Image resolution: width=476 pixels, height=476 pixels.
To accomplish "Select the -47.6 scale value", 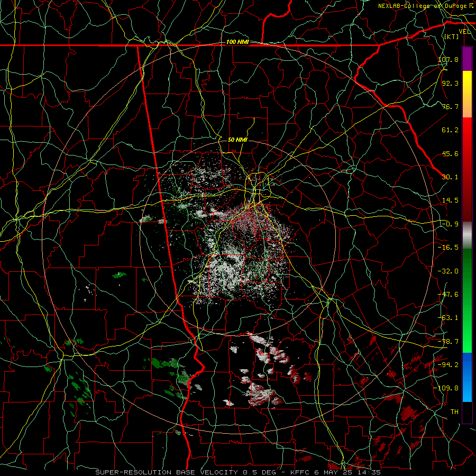I will [448, 295].
